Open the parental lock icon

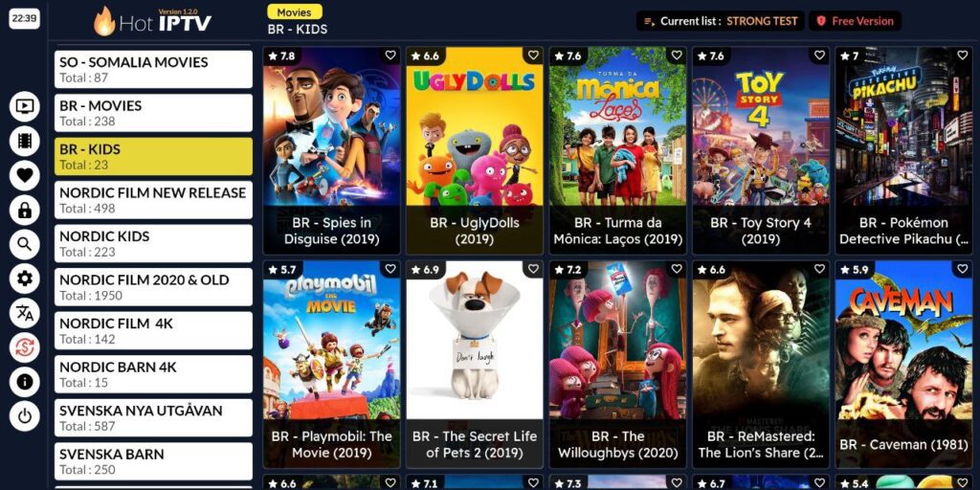24,211
